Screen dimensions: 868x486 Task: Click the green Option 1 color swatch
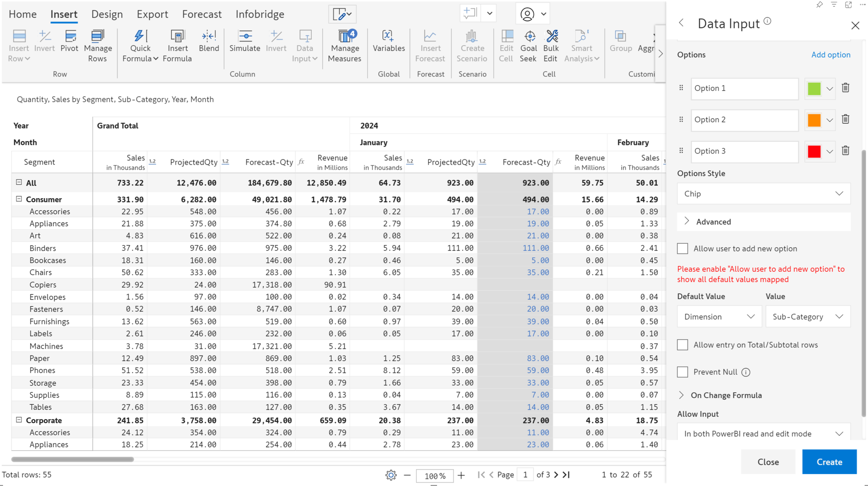tap(814, 88)
